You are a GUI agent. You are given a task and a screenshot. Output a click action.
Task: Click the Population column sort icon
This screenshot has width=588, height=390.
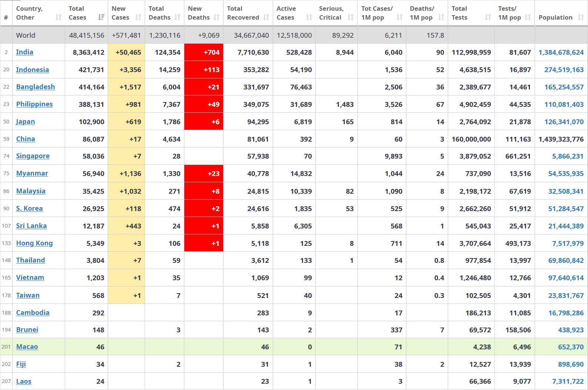click(x=581, y=17)
